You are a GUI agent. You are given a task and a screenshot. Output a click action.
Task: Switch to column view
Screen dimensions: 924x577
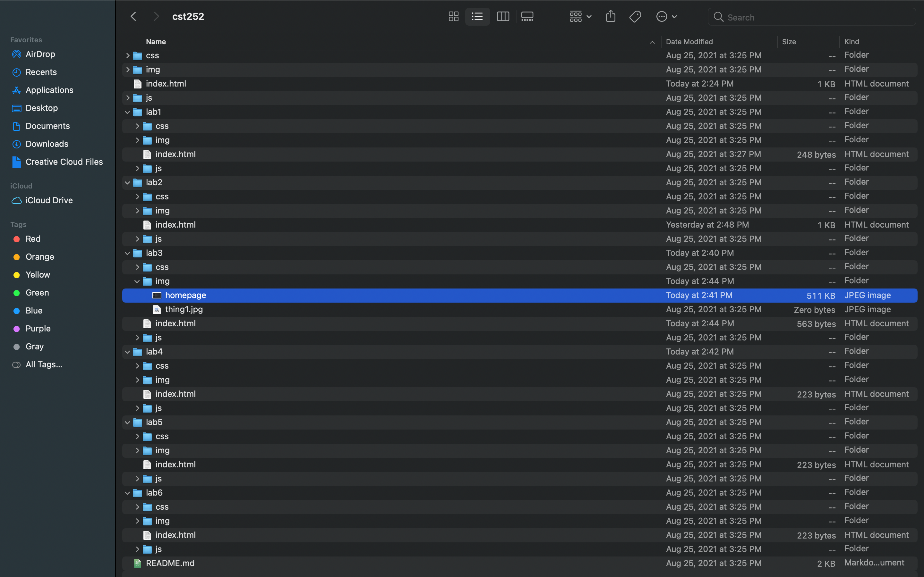[502, 16]
